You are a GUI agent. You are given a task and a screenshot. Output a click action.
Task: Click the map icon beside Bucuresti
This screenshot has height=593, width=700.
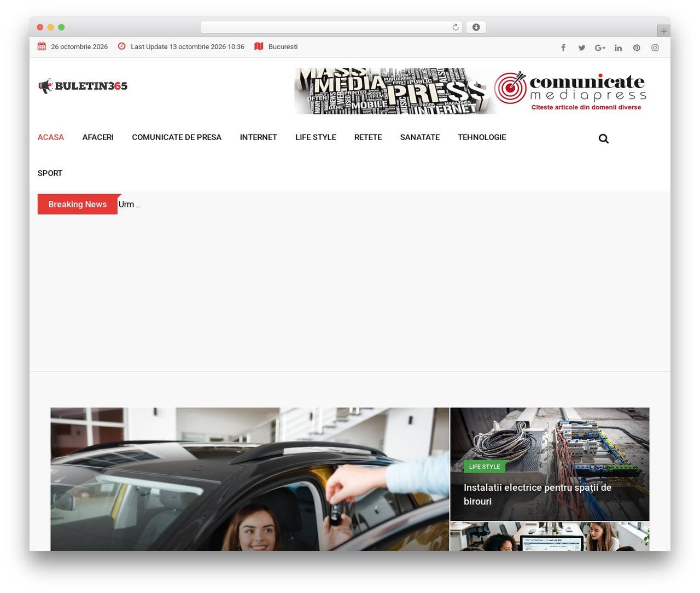click(259, 46)
